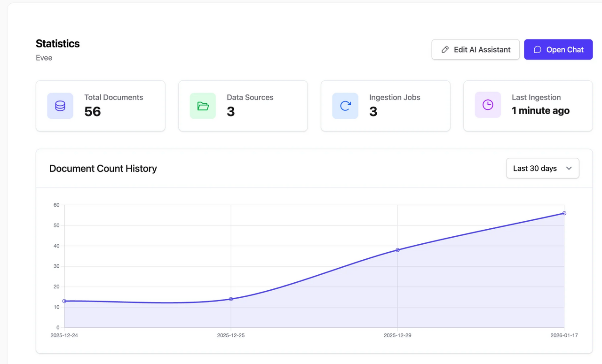Select the 2025-12-25 data point on chart
The width and height of the screenshot is (602, 364).
point(231,299)
